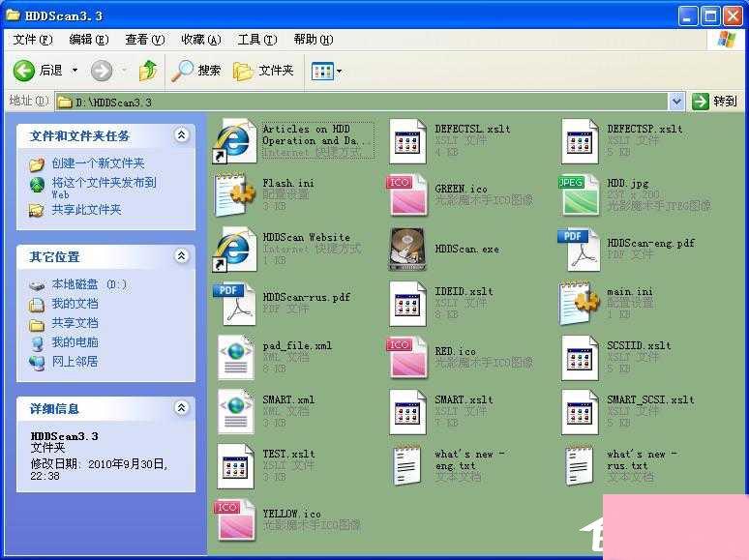The width and height of the screenshot is (749, 560).
Task: Click the 转到 Go button
Action: (x=714, y=102)
